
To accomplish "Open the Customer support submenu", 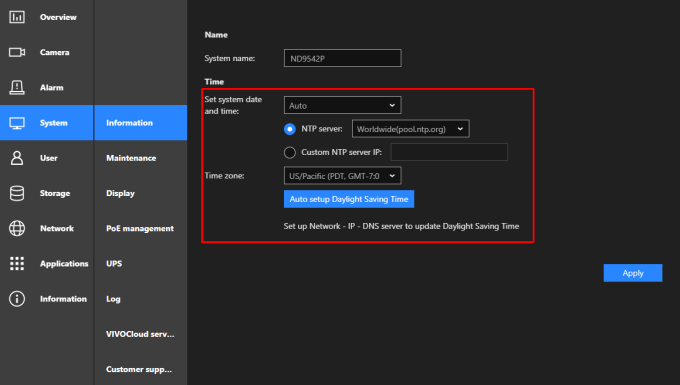I will 139,369.
